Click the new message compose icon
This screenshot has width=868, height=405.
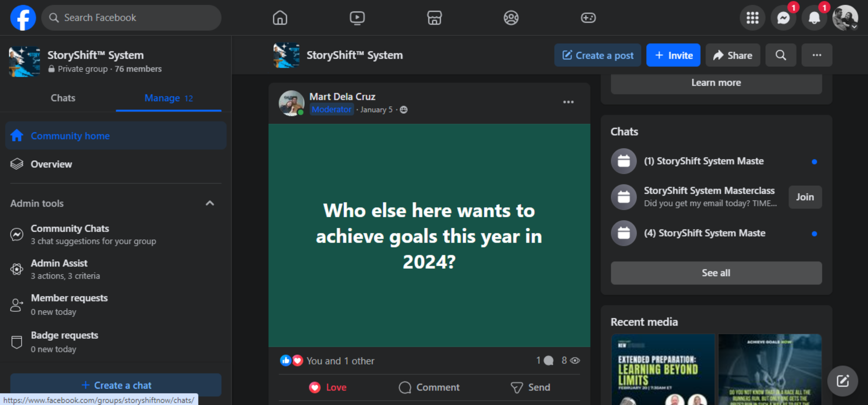pyautogui.click(x=842, y=381)
